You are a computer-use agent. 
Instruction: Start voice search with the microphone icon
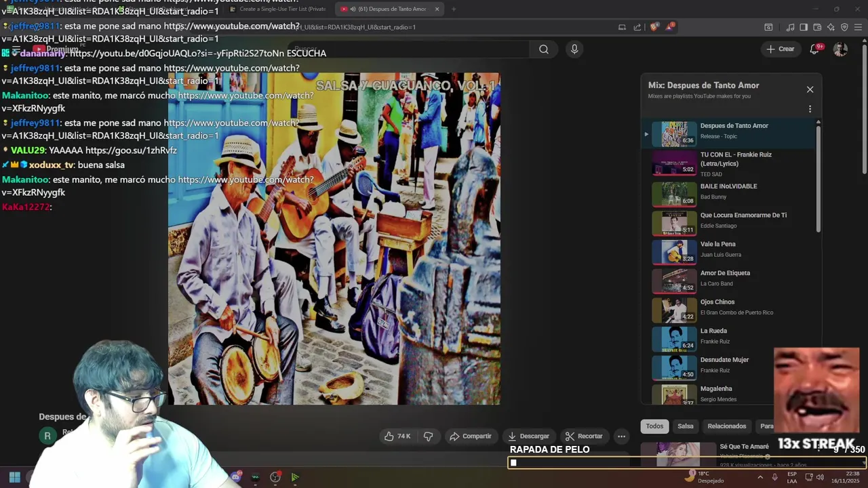(574, 49)
